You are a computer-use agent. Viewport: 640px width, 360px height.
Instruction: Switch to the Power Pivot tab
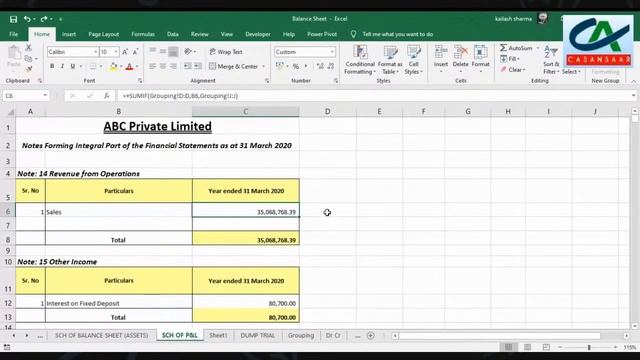pos(322,34)
